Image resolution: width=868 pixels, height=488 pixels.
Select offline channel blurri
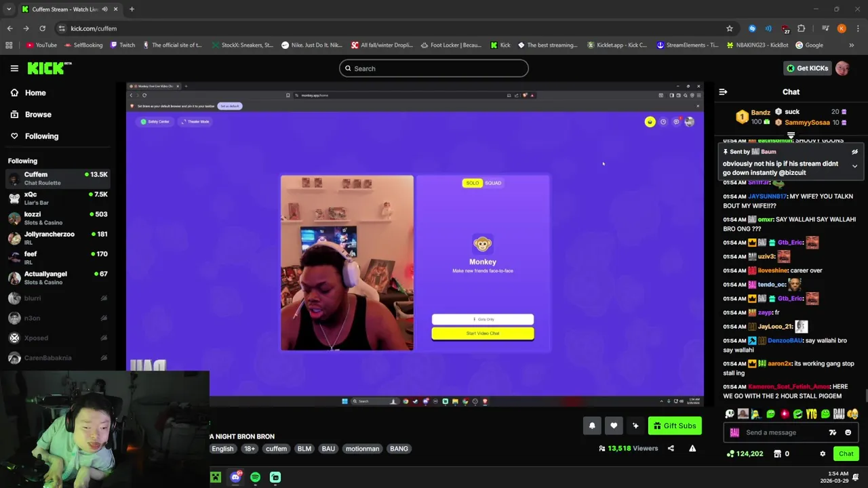coord(57,298)
